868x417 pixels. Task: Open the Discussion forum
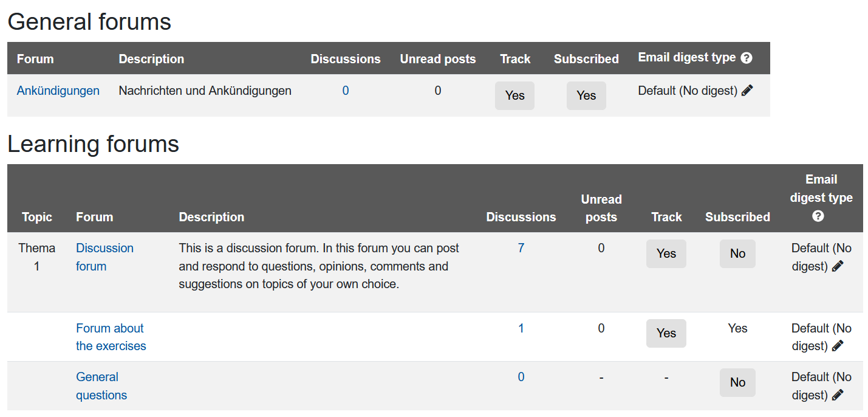104,257
